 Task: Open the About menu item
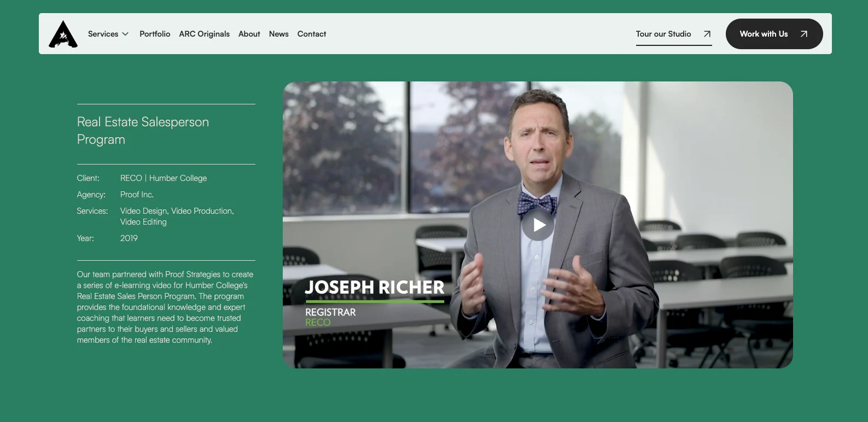[x=249, y=34]
